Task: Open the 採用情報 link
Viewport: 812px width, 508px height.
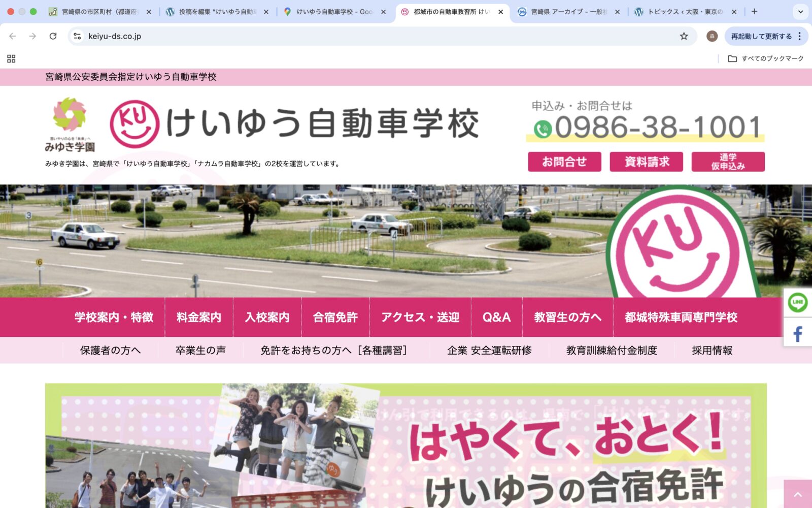Action: click(711, 350)
